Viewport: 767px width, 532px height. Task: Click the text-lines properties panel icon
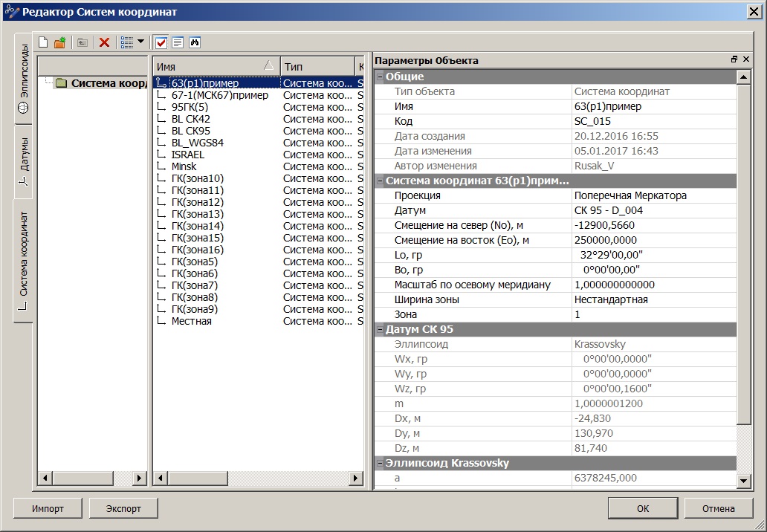[178, 42]
